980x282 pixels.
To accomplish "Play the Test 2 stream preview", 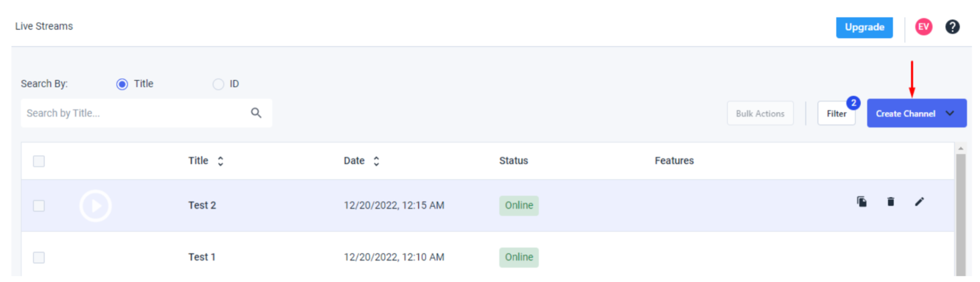I will pos(96,206).
